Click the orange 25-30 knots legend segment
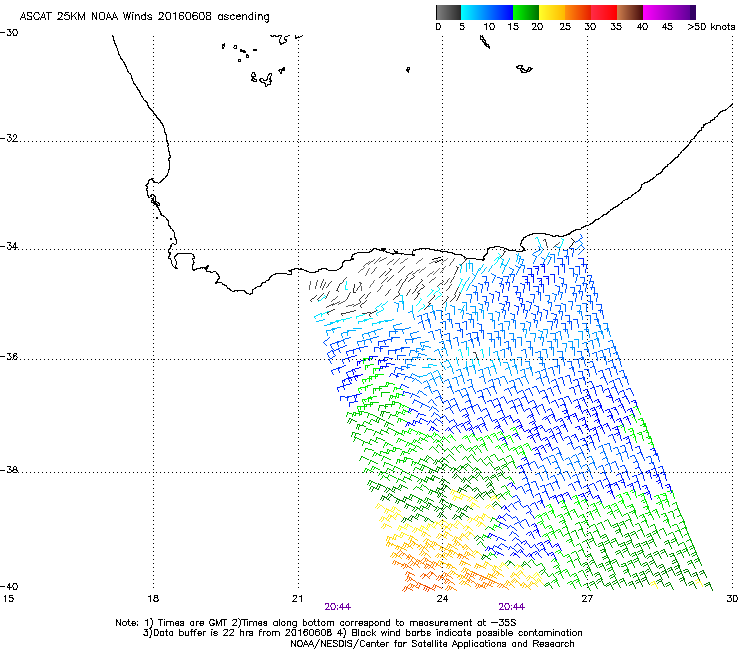 (x=578, y=12)
